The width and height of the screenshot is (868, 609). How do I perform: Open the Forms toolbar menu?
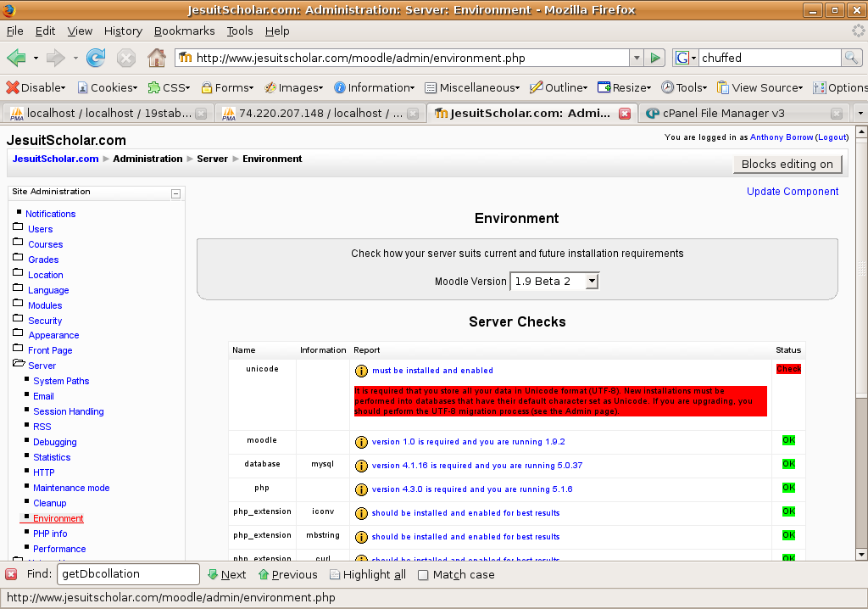[x=227, y=87]
